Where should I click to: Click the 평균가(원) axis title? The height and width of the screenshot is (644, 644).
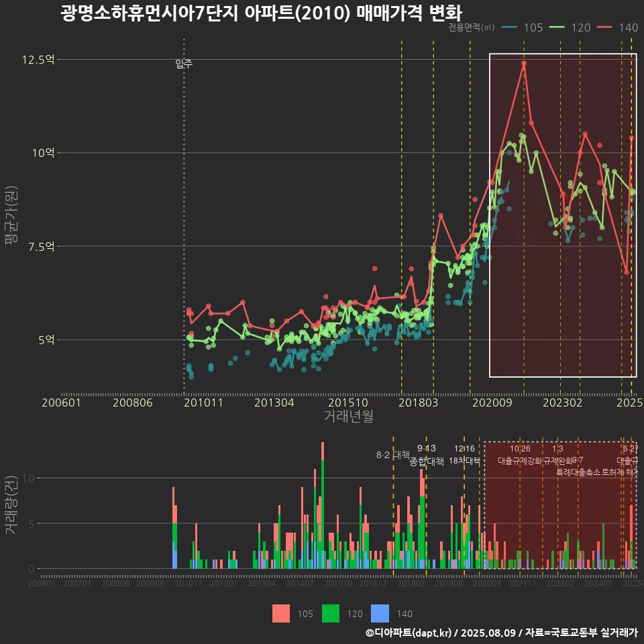tap(11, 215)
